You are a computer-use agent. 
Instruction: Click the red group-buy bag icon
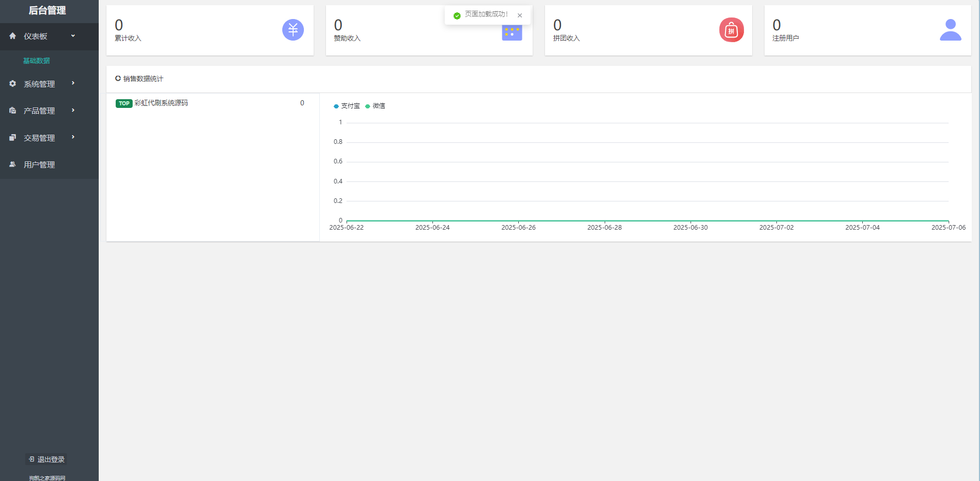tap(731, 30)
